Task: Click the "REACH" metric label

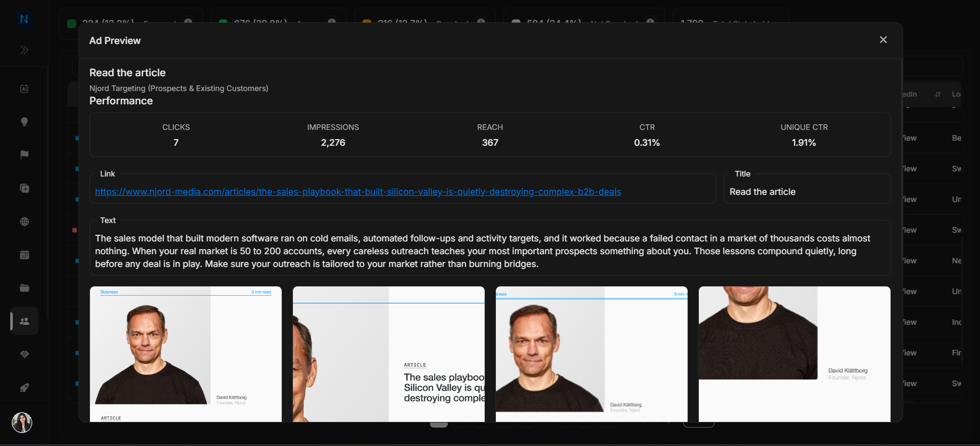Action: point(490,127)
